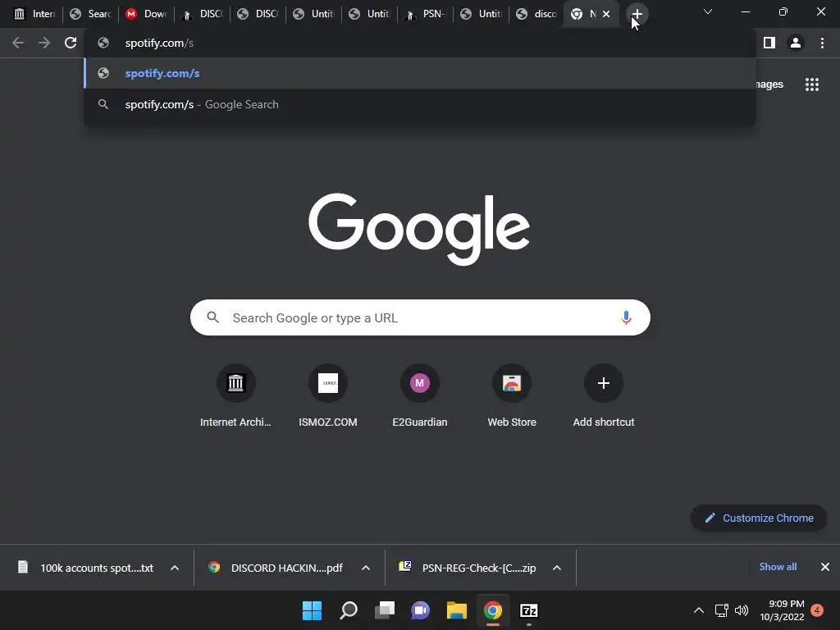Open the E2Guardian shortcut
Screen dimensions: 840x630
tap(420, 396)
